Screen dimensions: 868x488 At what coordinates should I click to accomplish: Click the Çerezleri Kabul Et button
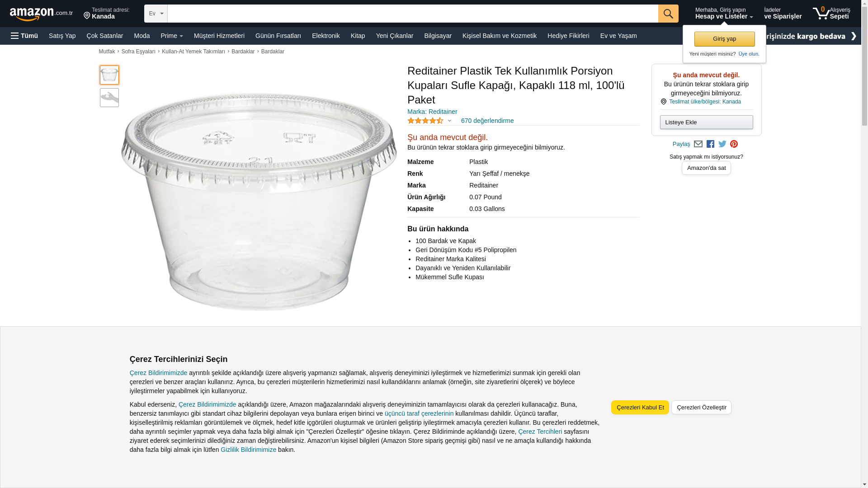click(640, 407)
